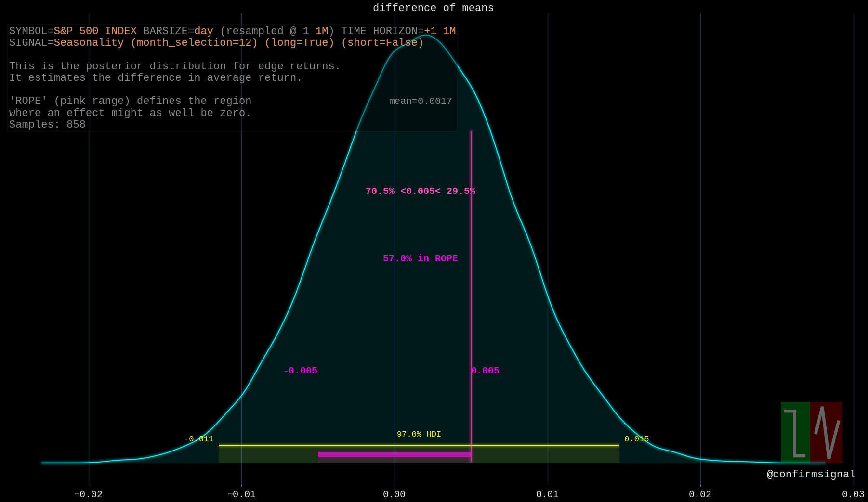868x502 pixels.
Task: Click the '97.0% HDI' label
Action: (x=419, y=434)
